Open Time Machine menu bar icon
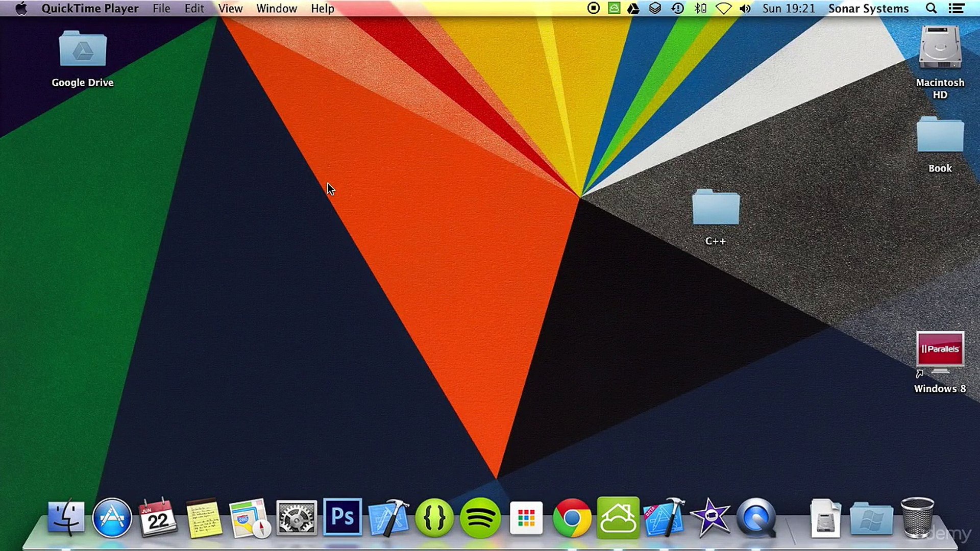The height and width of the screenshot is (551, 980). coord(678,8)
